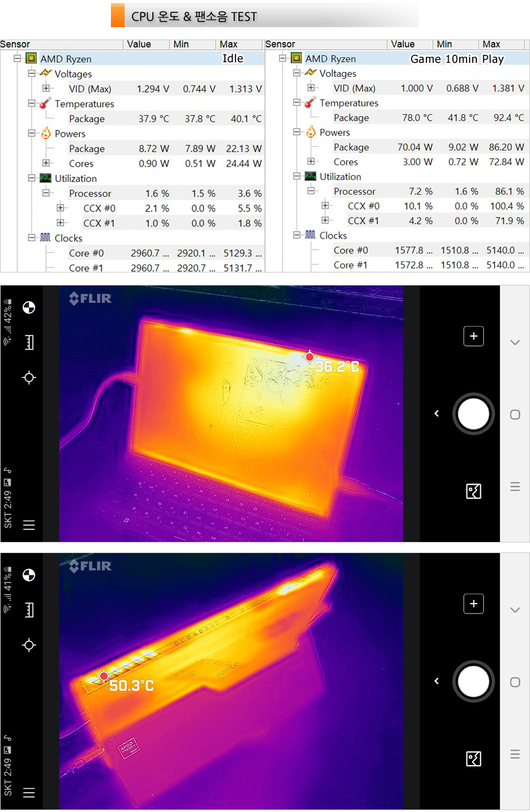Open temperature scale icon in 50.3°C capture
Viewport: 530px width, 812px height.
29,610
